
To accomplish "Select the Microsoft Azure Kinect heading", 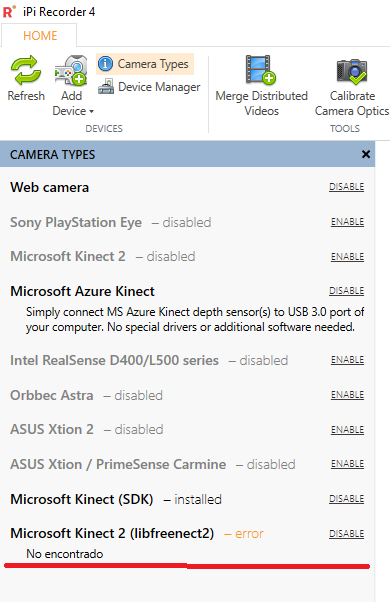I will (x=82, y=291).
